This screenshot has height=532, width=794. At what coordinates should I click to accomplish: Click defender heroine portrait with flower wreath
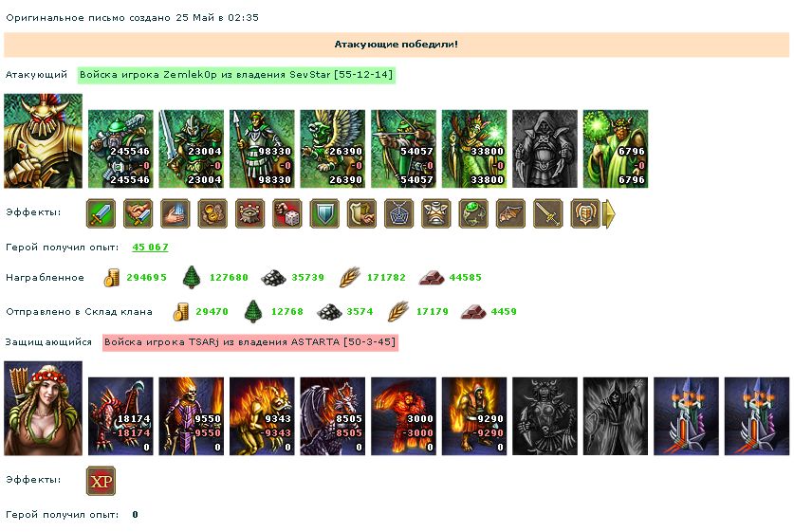click(x=43, y=408)
